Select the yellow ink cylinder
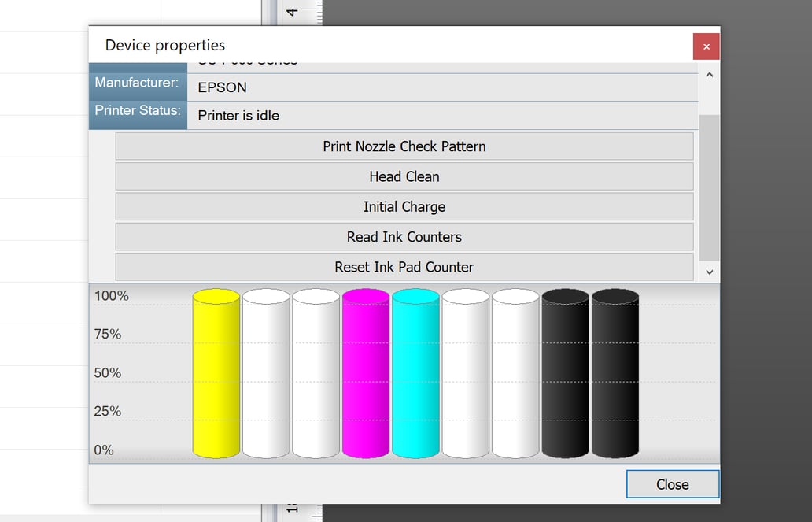The width and height of the screenshot is (812, 522). (216, 374)
